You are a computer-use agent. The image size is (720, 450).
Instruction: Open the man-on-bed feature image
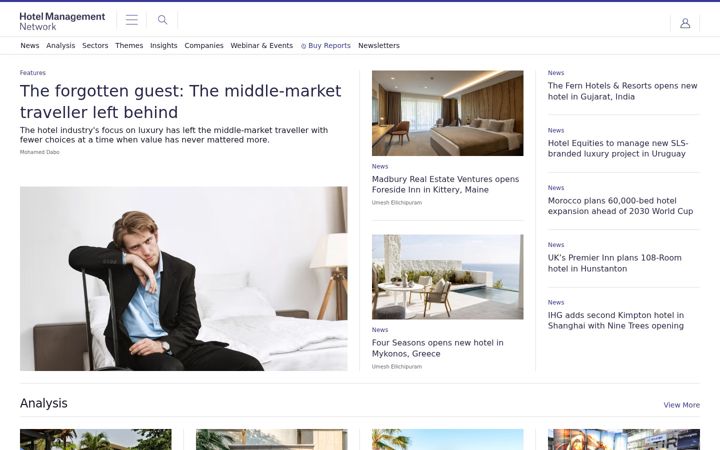184,278
